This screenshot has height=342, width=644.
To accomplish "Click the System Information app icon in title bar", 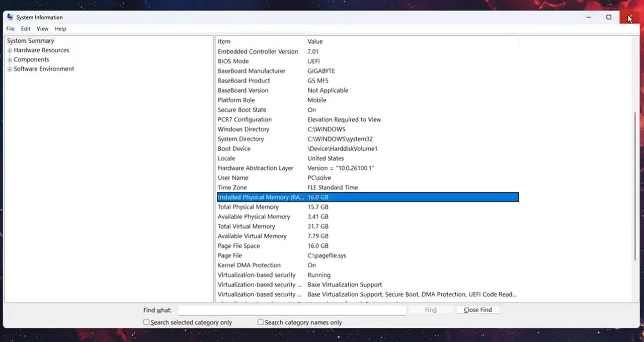I will pos(11,17).
